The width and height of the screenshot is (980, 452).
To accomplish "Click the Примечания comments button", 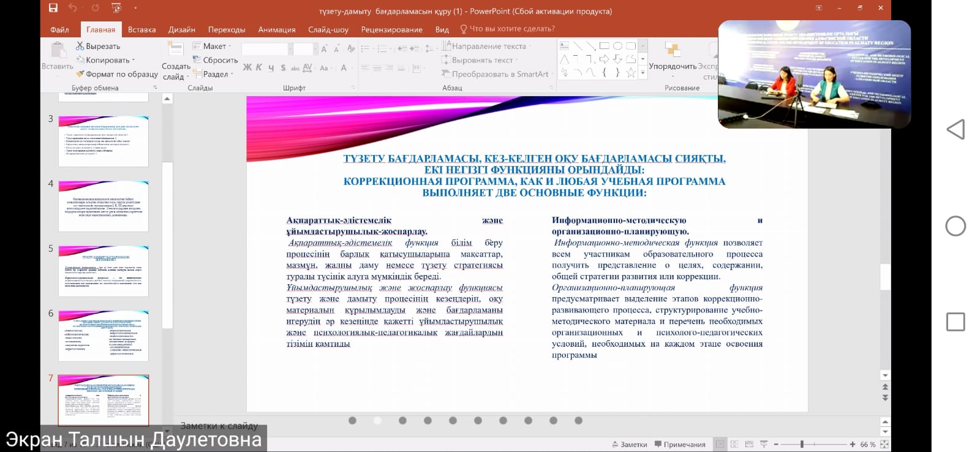I will pyautogui.click(x=680, y=444).
